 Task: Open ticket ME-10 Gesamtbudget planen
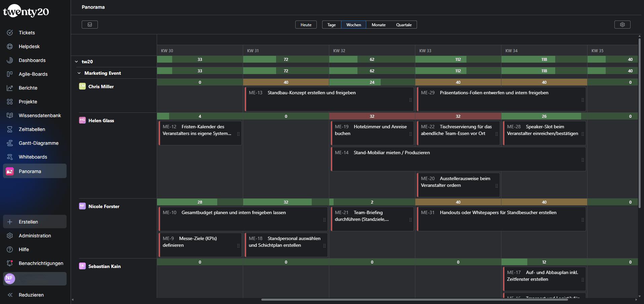point(243,219)
